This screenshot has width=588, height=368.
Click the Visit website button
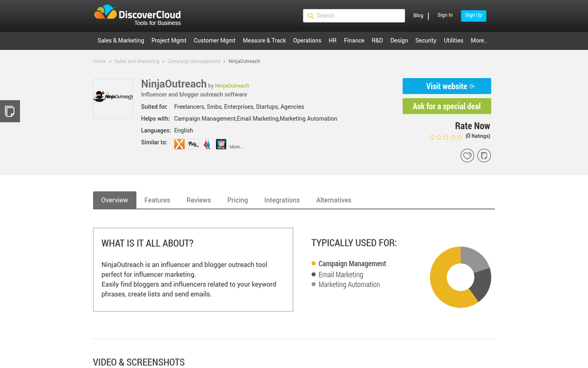pyautogui.click(x=446, y=86)
